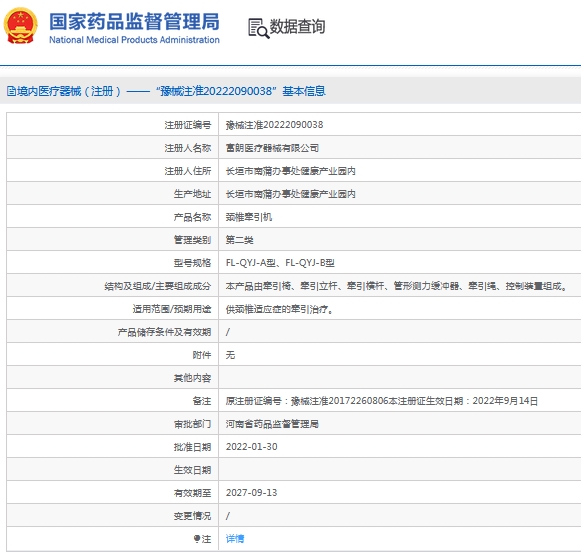Open the 详情 details link
This screenshot has height=558, width=581.
[x=235, y=539]
